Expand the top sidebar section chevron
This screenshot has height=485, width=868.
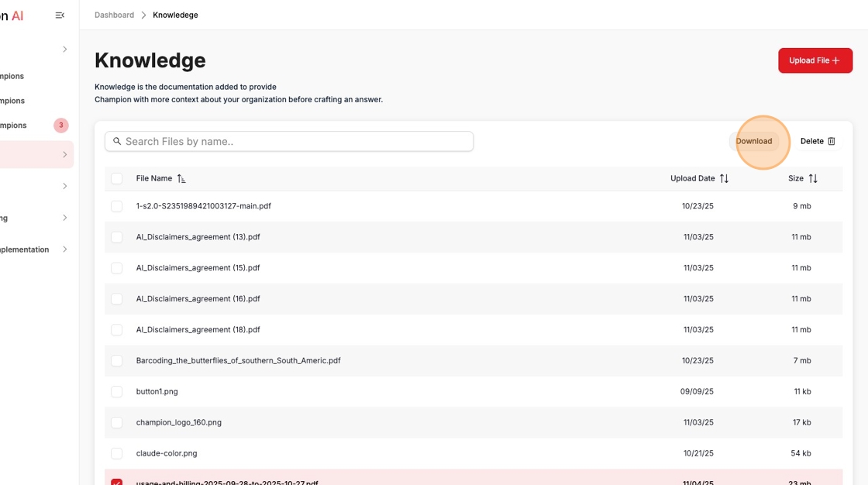point(65,50)
